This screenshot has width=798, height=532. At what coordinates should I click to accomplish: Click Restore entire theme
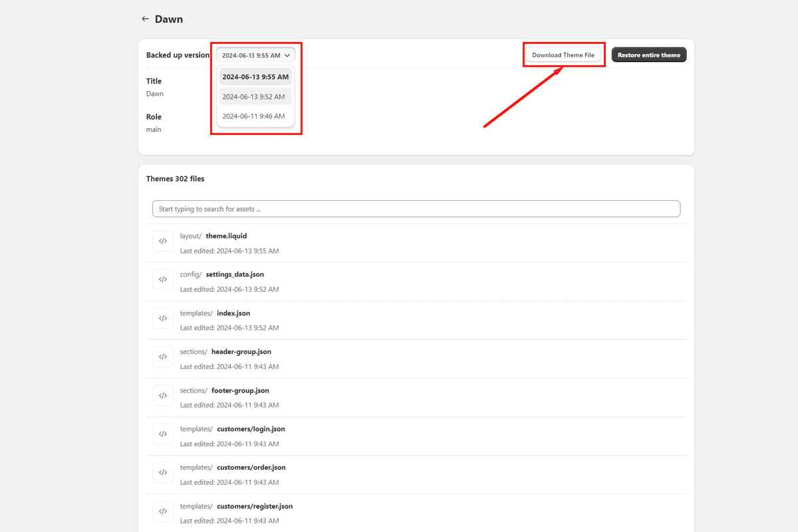(x=649, y=55)
